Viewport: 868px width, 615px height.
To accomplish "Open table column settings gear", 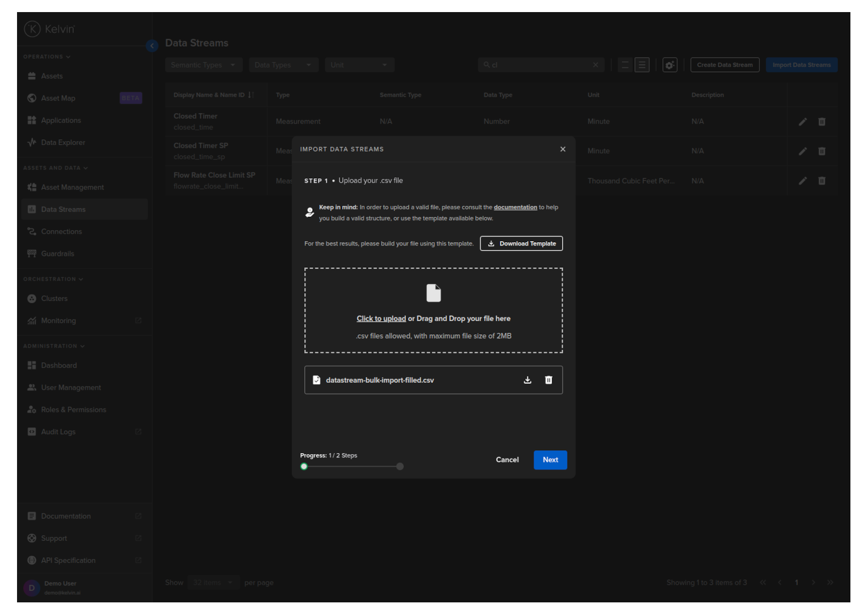I will click(670, 65).
